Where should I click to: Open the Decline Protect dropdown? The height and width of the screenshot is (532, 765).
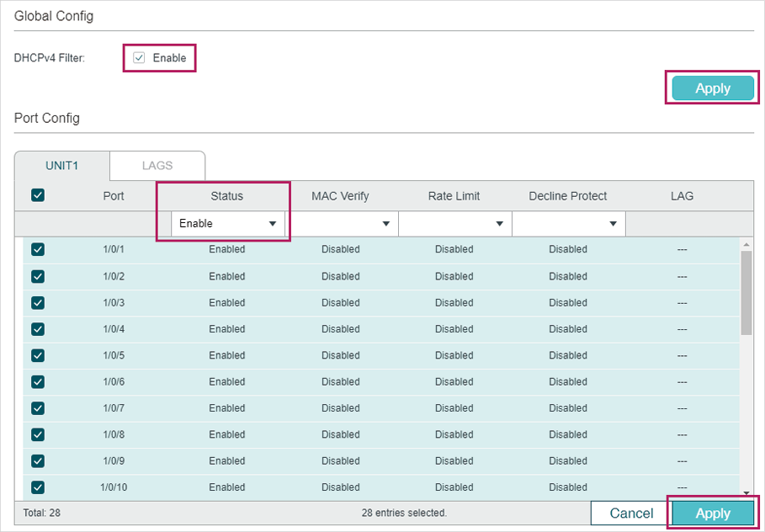click(569, 224)
